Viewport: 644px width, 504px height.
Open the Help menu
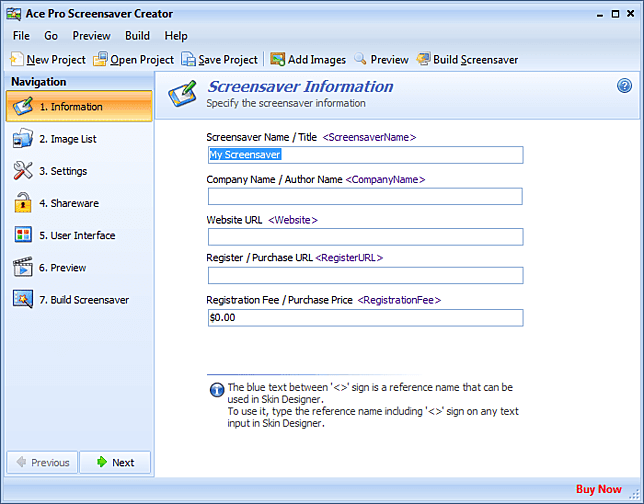tap(176, 36)
